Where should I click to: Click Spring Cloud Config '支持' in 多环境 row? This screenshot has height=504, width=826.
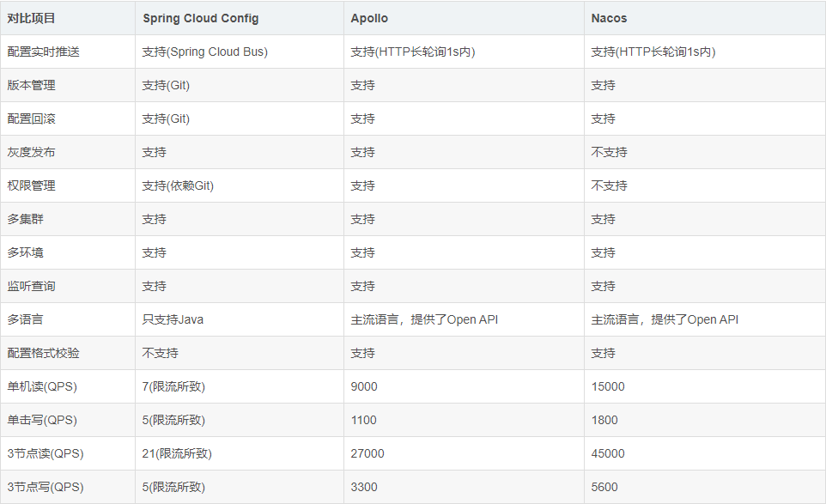click(154, 252)
